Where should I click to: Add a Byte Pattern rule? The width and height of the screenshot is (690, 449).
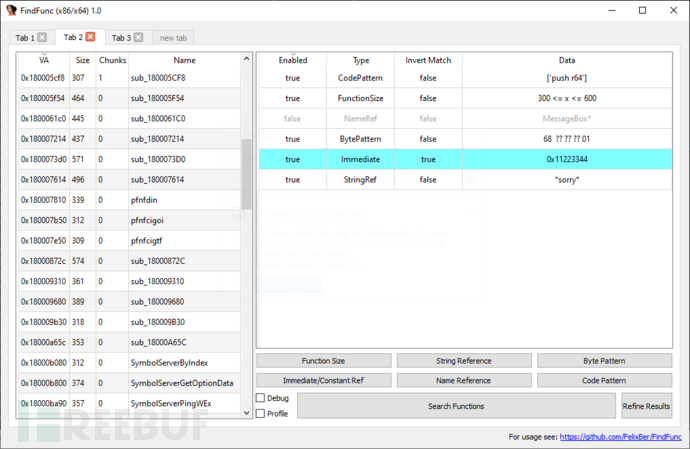pyautogui.click(x=604, y=360)
